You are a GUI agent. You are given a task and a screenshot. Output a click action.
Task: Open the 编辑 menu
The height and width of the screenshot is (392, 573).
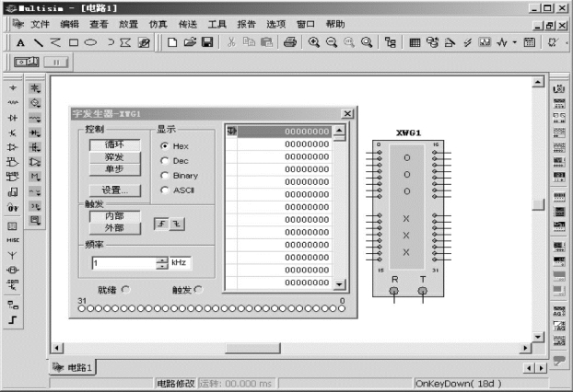pos(69,24)
